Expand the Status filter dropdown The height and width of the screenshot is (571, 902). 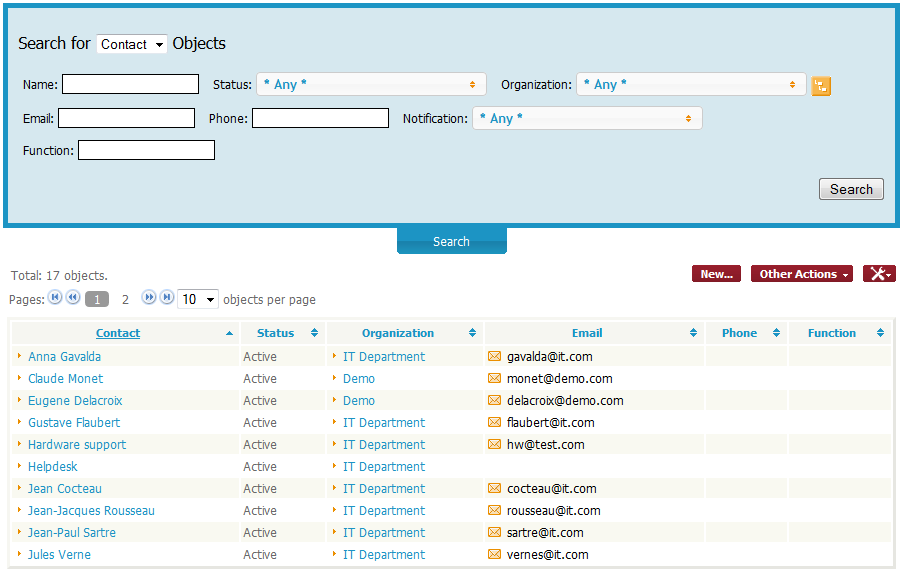(x=371, y=85)
